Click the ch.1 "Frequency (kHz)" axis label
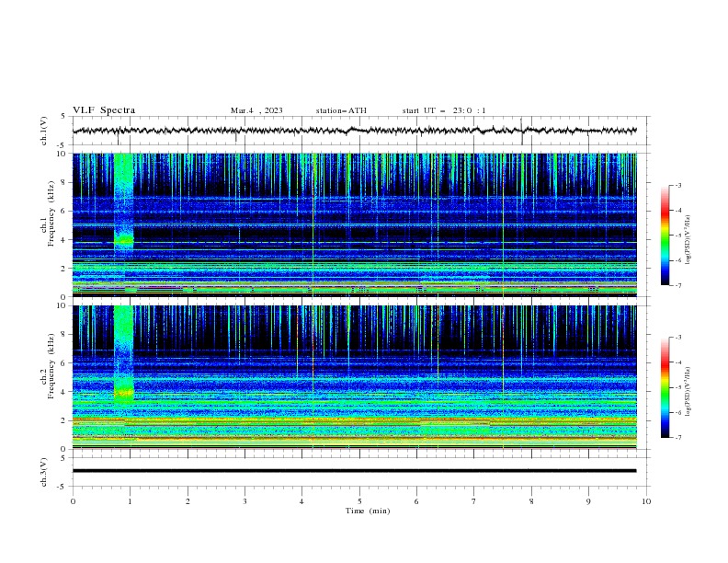The image size is (728, 563). coord(51,213)
